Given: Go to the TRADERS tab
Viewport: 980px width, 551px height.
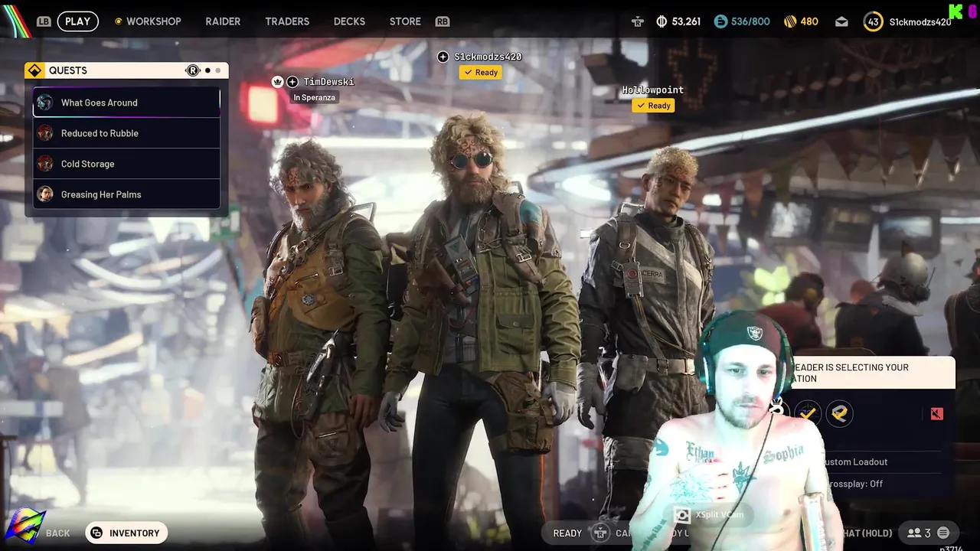Looking at the screenshot, I should (287, 21).
